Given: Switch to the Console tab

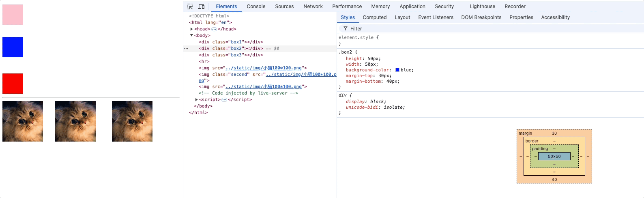Looking at the screenshot, I should [x=256, y=6].
